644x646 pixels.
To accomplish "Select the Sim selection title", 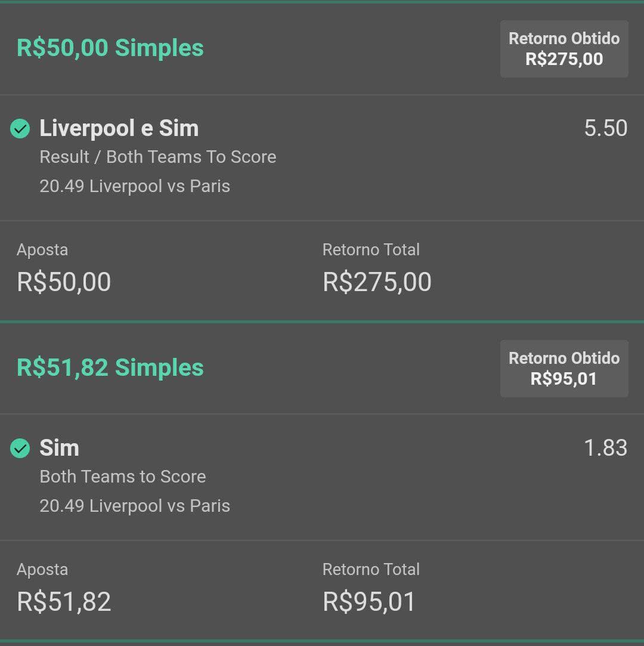I will [59, 448].
